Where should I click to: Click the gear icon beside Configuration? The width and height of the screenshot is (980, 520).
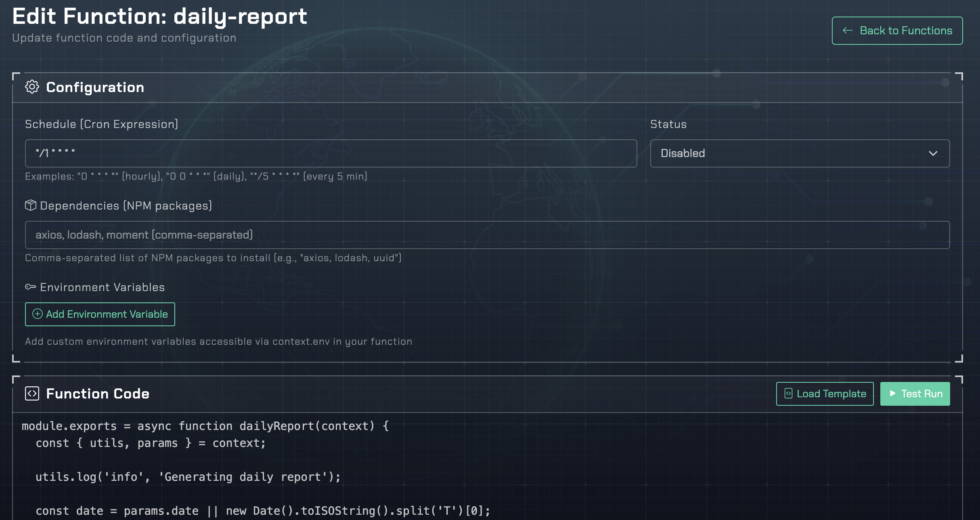click(33, 87)
